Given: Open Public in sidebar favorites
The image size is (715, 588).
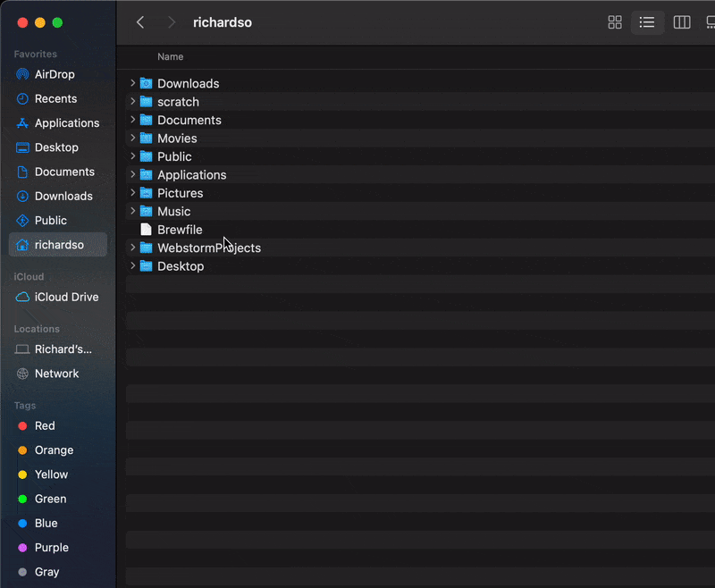Looking at the screenshot, I should coord(57,221).
